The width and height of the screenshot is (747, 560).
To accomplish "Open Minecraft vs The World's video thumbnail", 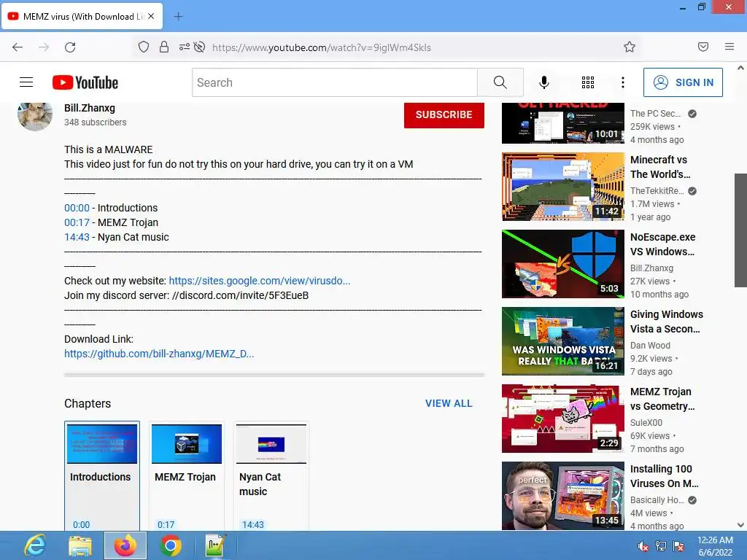I will pos(563,187).
